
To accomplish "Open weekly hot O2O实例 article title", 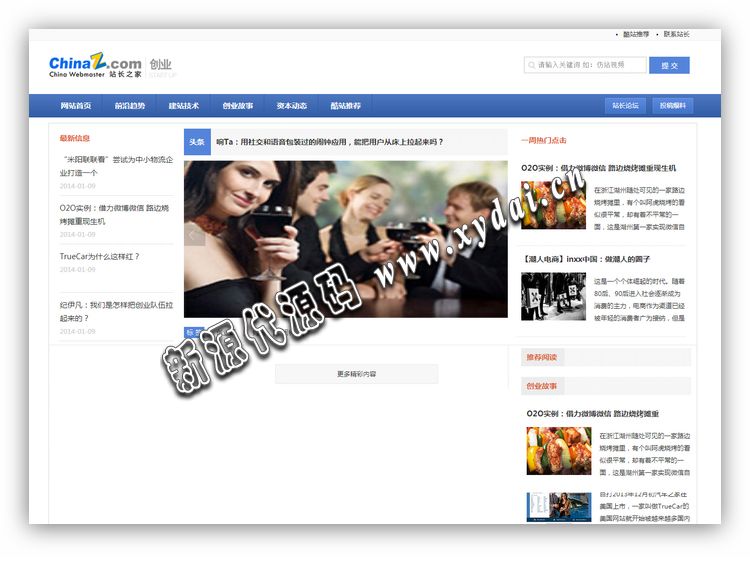I will click(598, 168).
